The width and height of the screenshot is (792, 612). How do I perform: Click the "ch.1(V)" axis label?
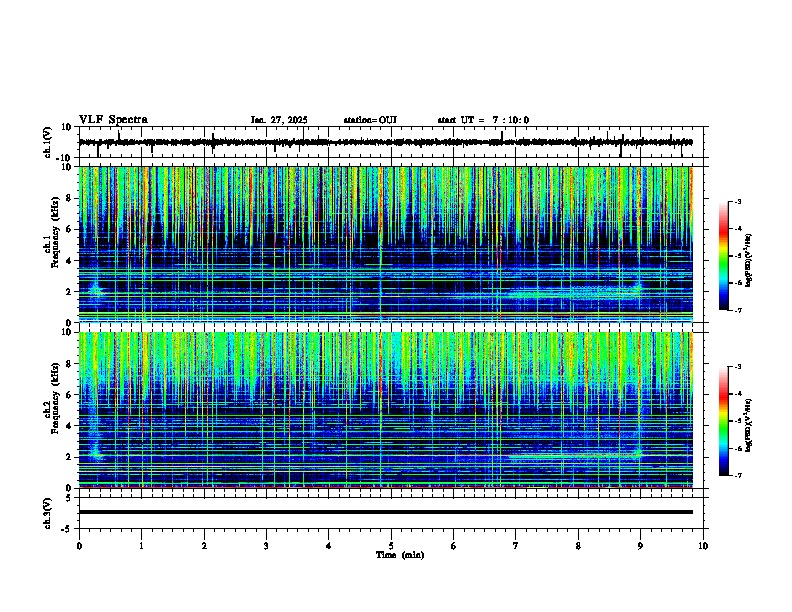[x=48, y=142]
